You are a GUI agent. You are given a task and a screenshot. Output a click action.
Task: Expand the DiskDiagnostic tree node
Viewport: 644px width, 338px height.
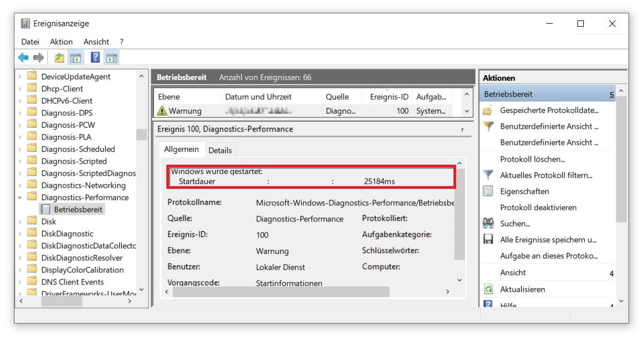(x=20, y=233)
